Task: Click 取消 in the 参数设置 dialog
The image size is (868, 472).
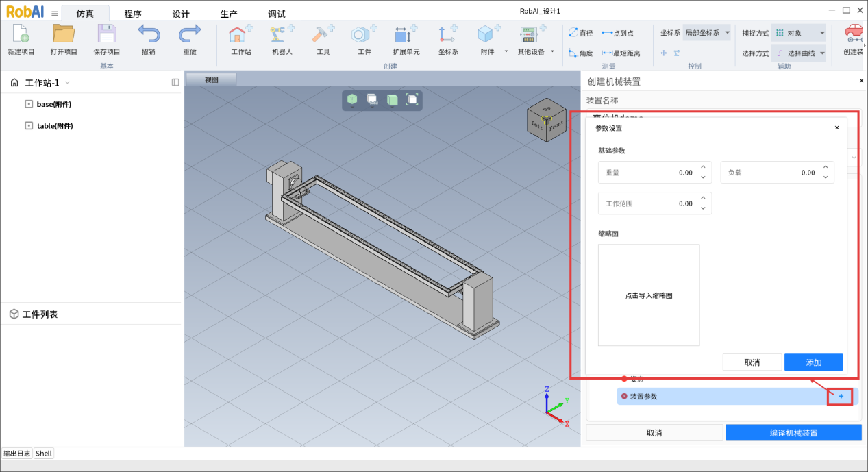Action: (752, 362)
